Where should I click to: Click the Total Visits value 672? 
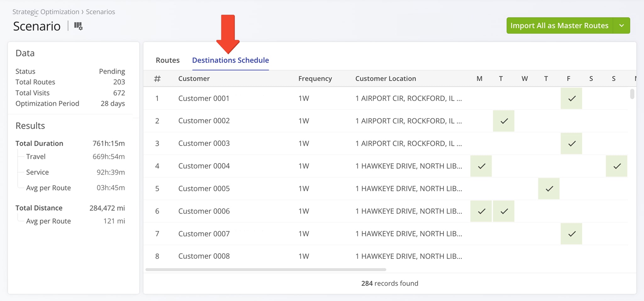click(119, 93)
